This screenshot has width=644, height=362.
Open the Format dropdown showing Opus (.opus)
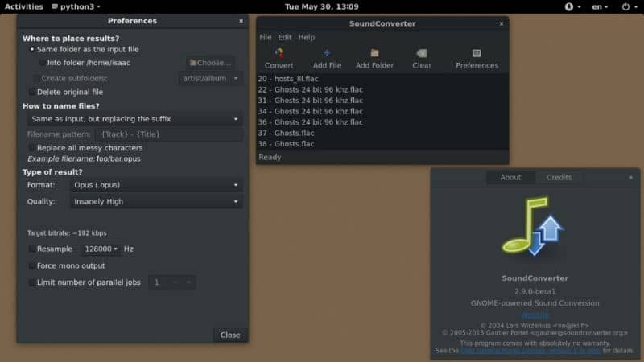pos(156,185)
